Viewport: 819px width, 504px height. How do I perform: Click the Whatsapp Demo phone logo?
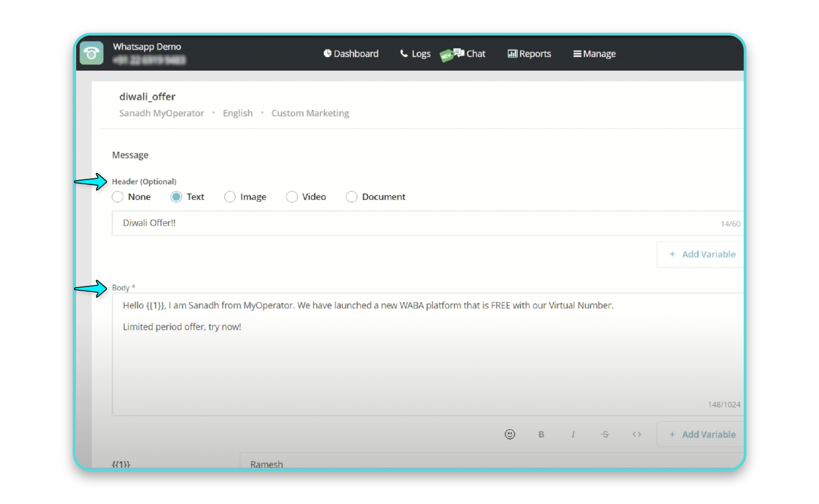click(x=91, y=53)
